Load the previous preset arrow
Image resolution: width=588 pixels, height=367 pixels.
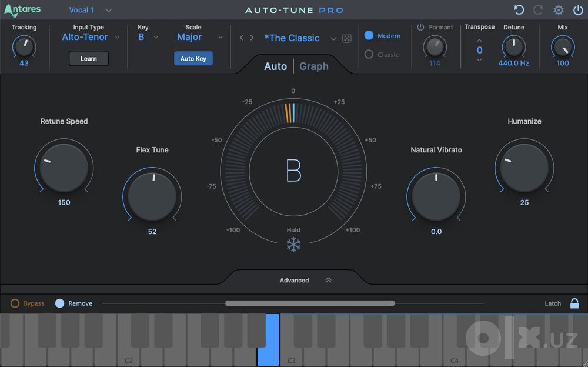[x=242, y=38]
